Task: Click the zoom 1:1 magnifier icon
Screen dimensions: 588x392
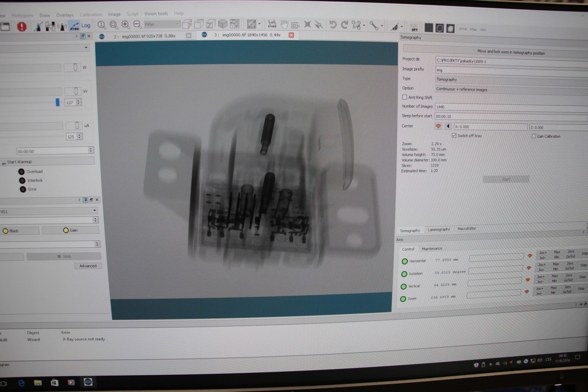Action: (x=102, y=25)
